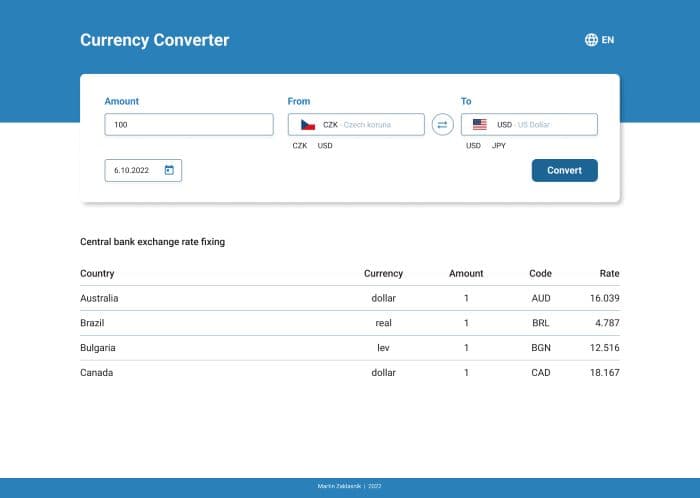Click the rate value 18.167

pyautogui.click(x=605, y=373)
